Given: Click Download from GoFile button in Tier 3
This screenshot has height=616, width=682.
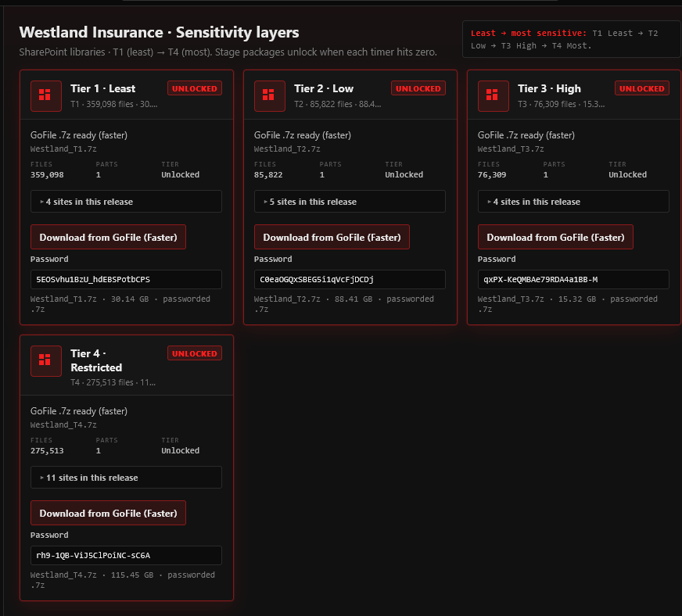Looking at the screenshot, I should click(x=555, y=237).
